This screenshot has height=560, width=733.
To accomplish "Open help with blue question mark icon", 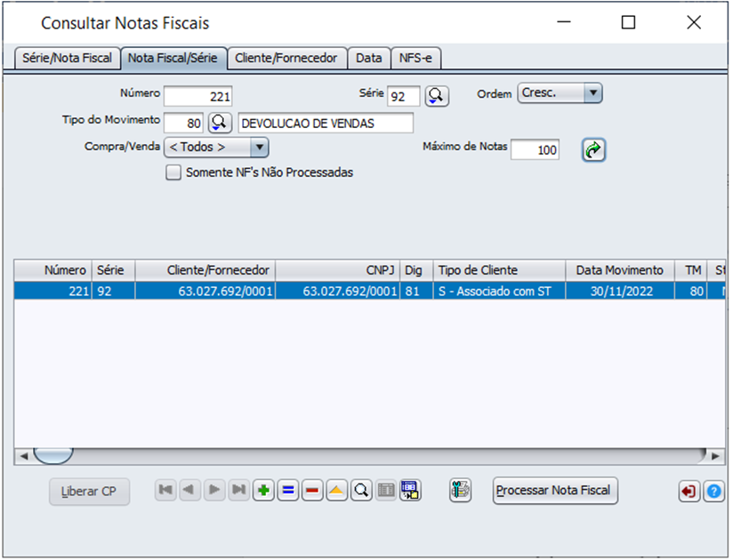I will (x=713, y=492).
